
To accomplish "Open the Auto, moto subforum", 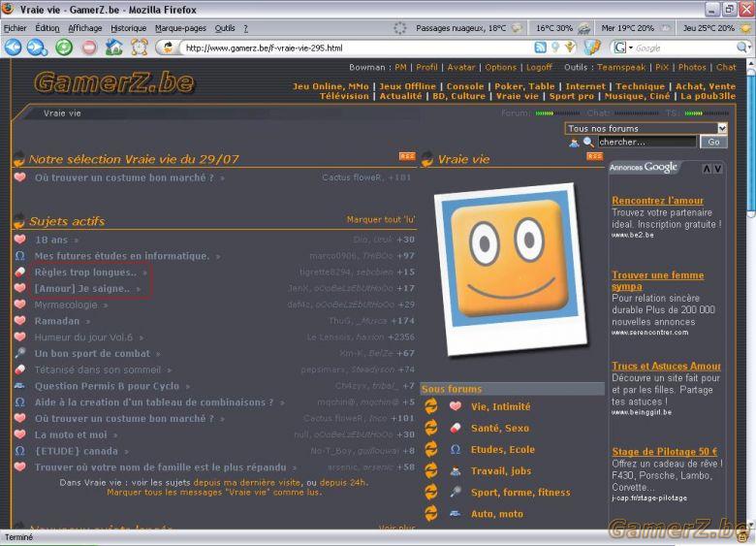I will click(496, 514).
